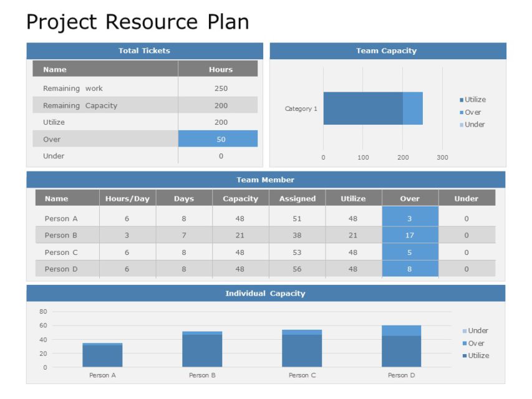Click the Project Resource Plan title text
Image resolution: width=532 pixels, height=399 pixels.
click(138, 21)
